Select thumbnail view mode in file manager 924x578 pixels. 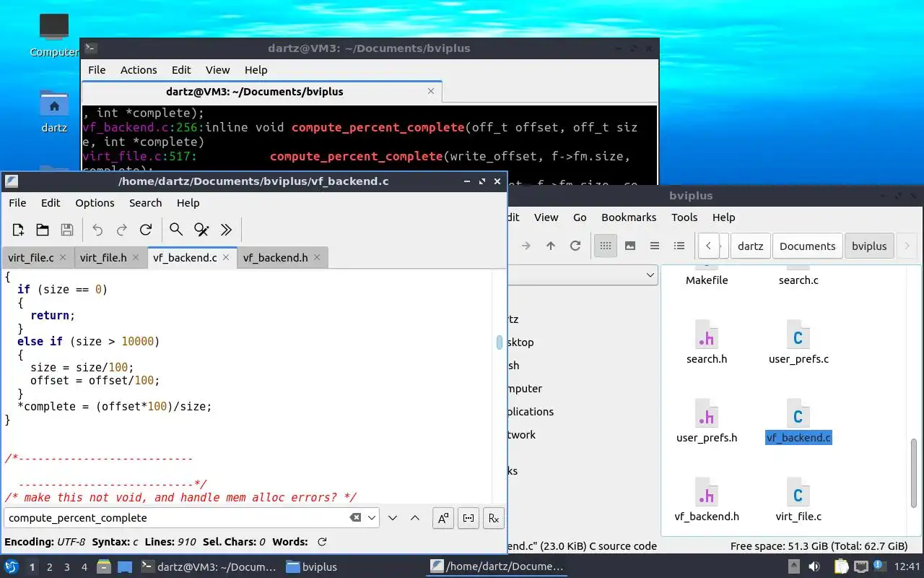pos(630,246)
